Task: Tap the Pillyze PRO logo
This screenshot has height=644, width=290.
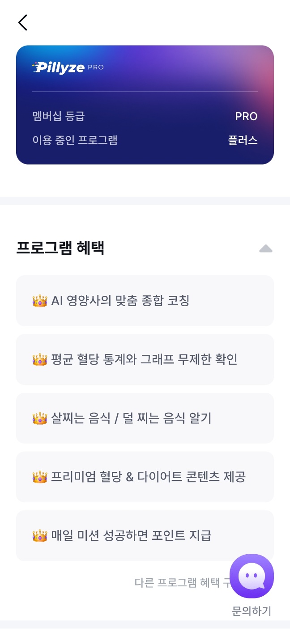Action: pos(68,67)
